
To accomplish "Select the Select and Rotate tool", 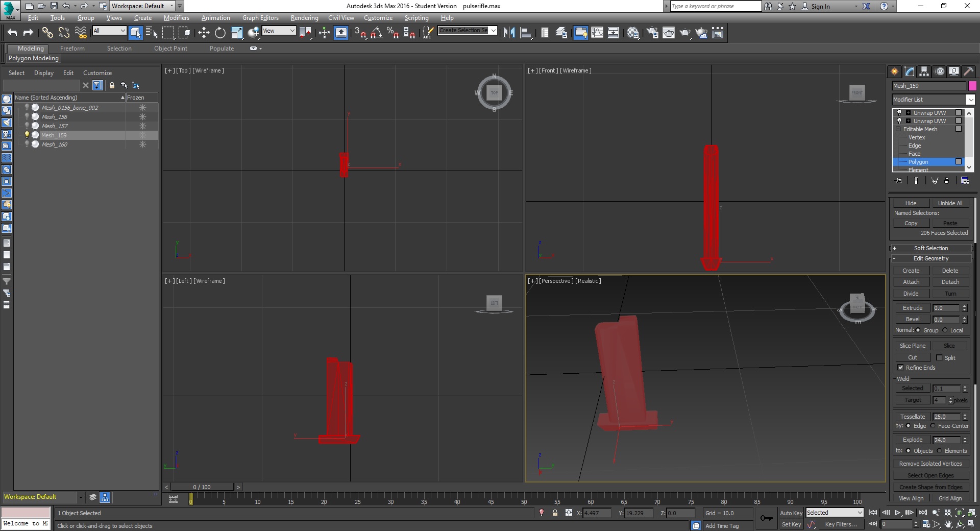I will (x=219, y=32).
